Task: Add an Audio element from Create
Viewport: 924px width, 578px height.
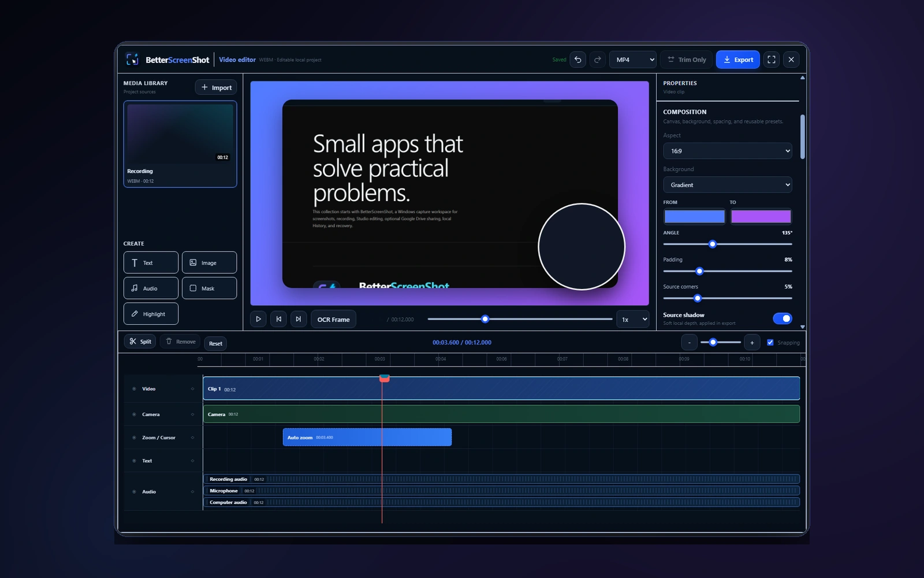Action: (151, 288)
